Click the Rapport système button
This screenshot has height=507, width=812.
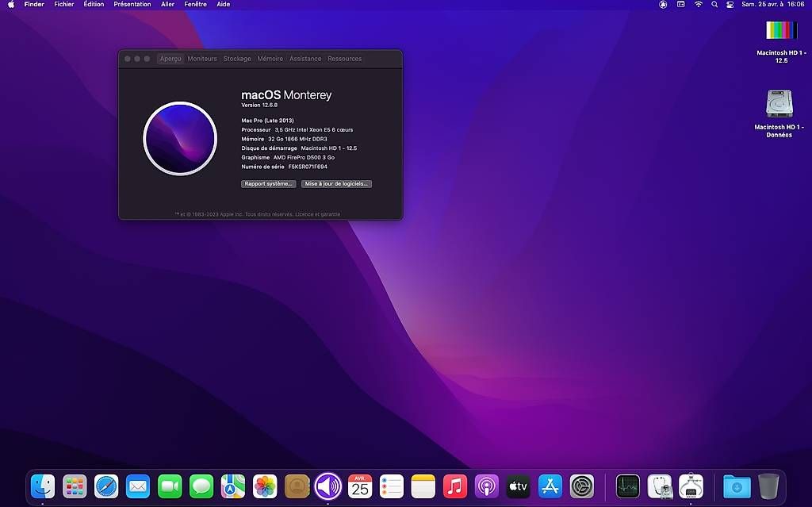[x=269, y=184]
